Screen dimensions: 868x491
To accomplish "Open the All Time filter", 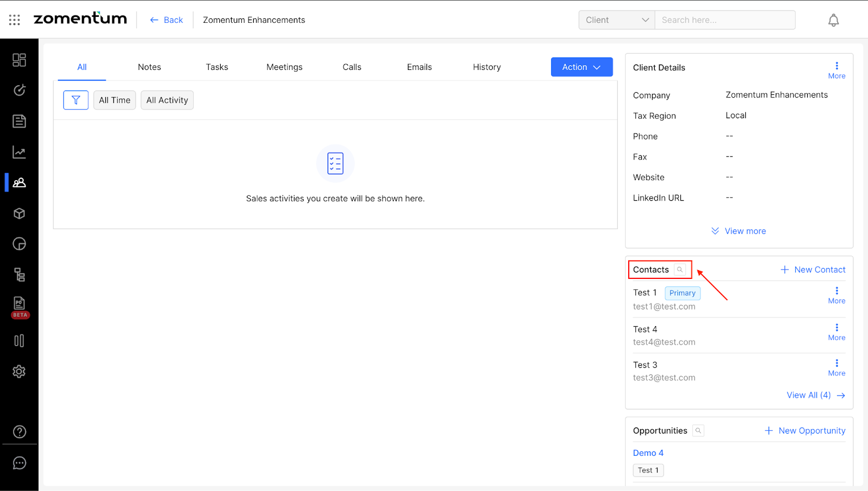I will pyautogui.click(x=114, y=100).
